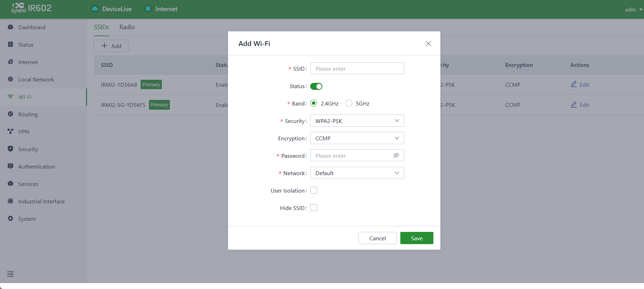The image size is (644, 289).
Task: Click the Internet sidebar icon
Action: [10, 62]
